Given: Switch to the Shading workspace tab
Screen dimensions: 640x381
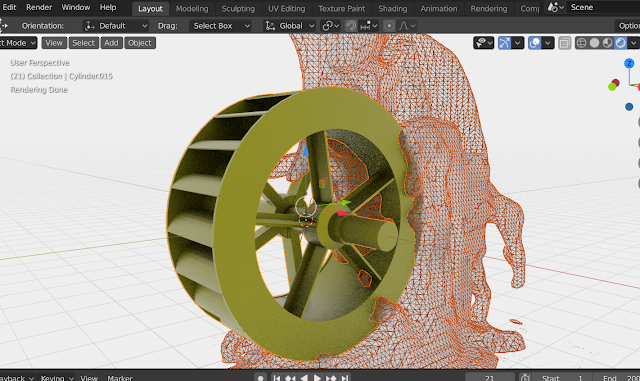Looking at the screenshot, I should (393, 9).
